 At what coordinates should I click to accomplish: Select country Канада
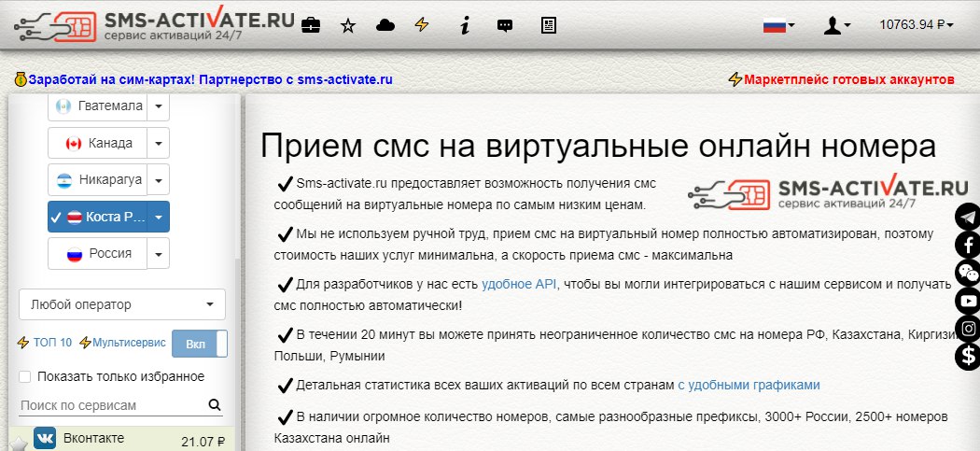(97, 143)
